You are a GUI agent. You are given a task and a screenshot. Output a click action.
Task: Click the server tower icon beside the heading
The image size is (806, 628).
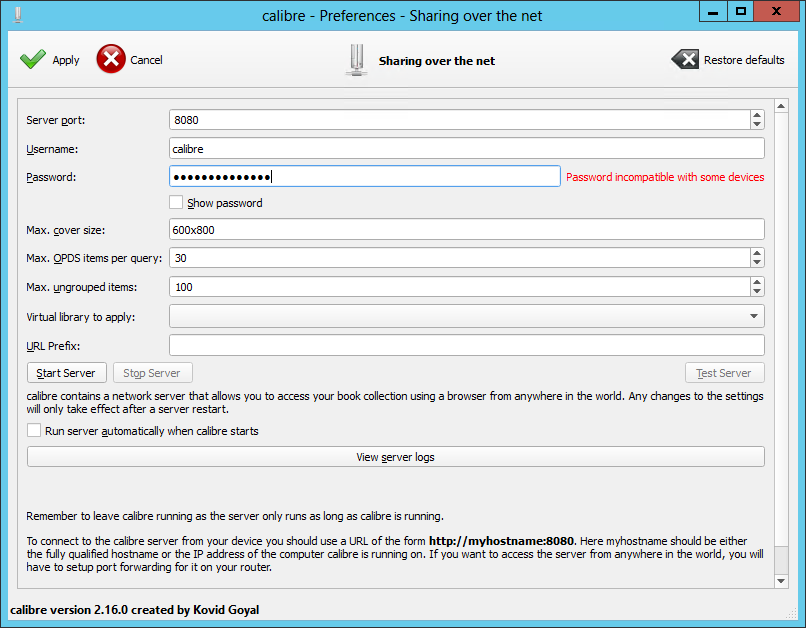click(357, 60)
